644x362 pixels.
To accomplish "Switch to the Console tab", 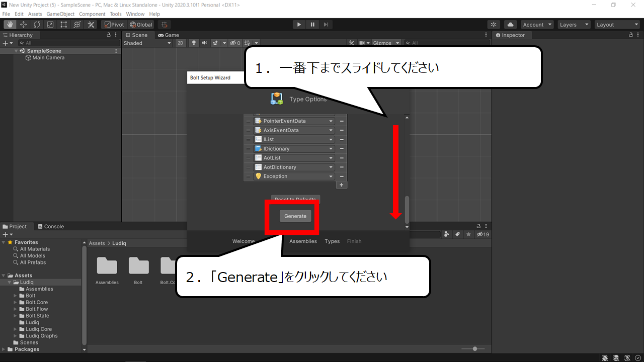I will (x=51, y=227).
